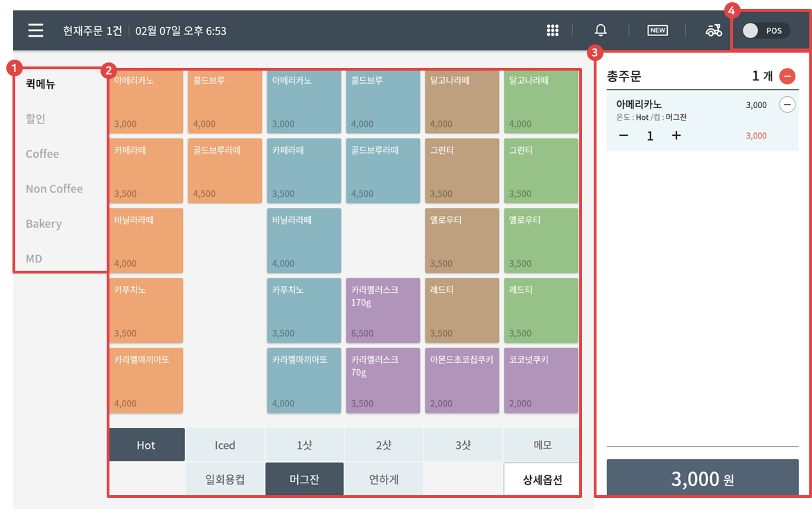The height and width of the screenshot is (509, 812).
Task: Open the NEW orders icon
Action: tap(657, 30)
